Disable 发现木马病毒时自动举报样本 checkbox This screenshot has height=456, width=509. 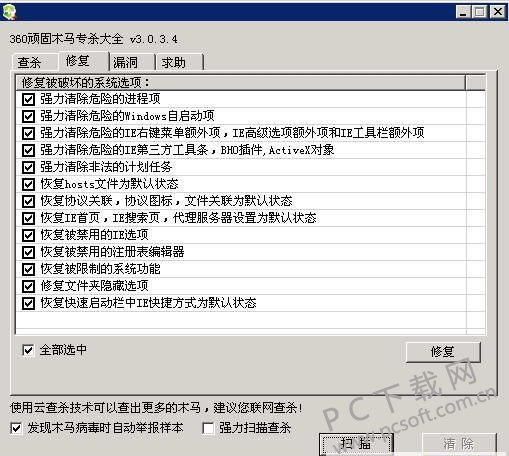16,428
